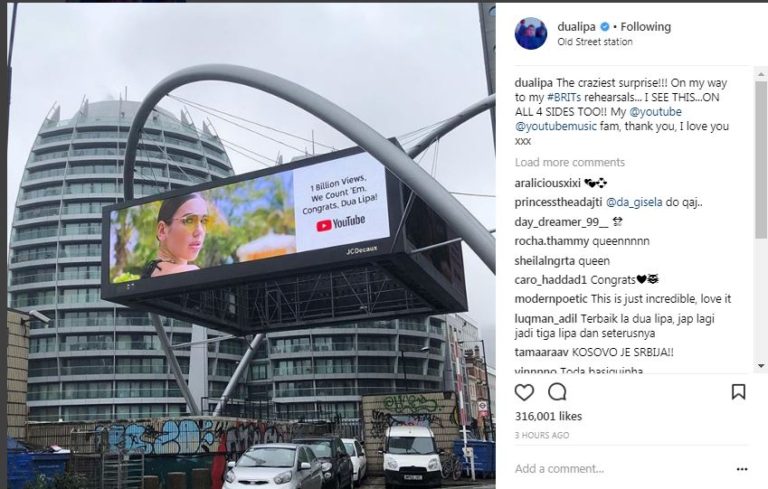The image size is (768, 489).
Task: Click dualipa profile avatar picture
Action: [x=531, y=33]
